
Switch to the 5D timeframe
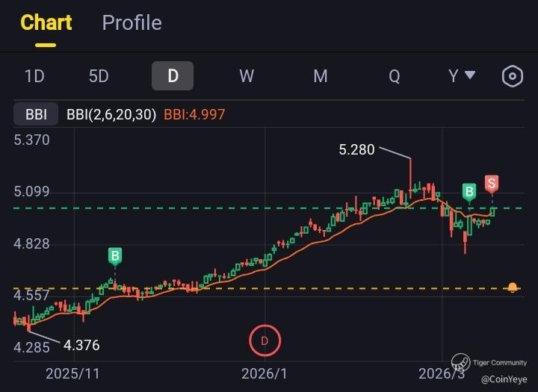(99, 76)
